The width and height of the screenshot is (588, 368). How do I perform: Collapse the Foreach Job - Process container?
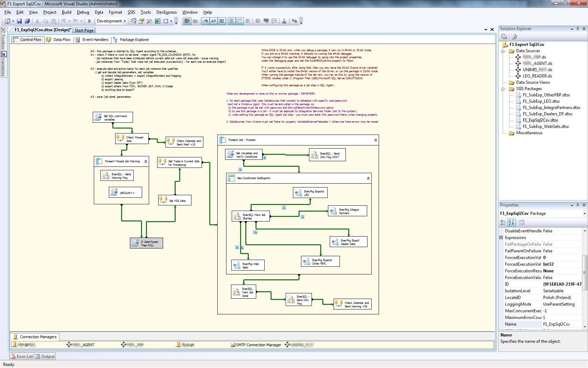tap(376, 140)
